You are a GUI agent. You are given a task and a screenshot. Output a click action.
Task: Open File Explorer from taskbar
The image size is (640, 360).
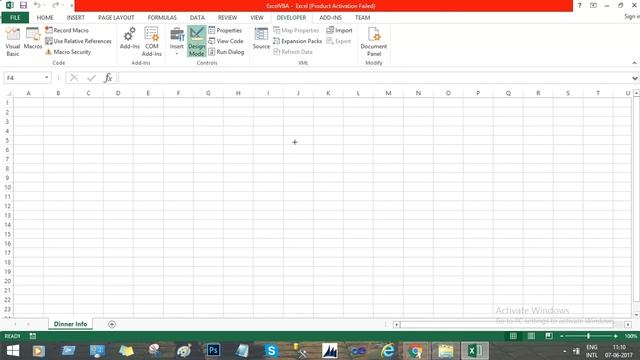(446, 351)
